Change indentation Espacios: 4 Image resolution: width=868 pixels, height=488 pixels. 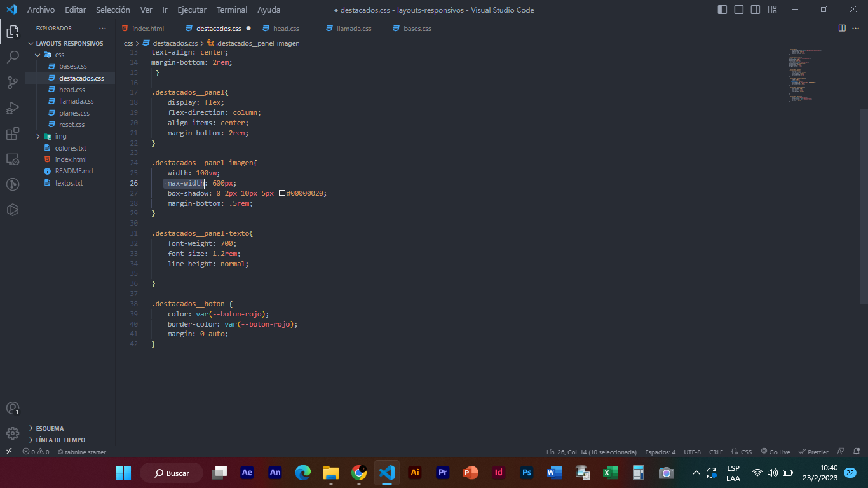660,452
